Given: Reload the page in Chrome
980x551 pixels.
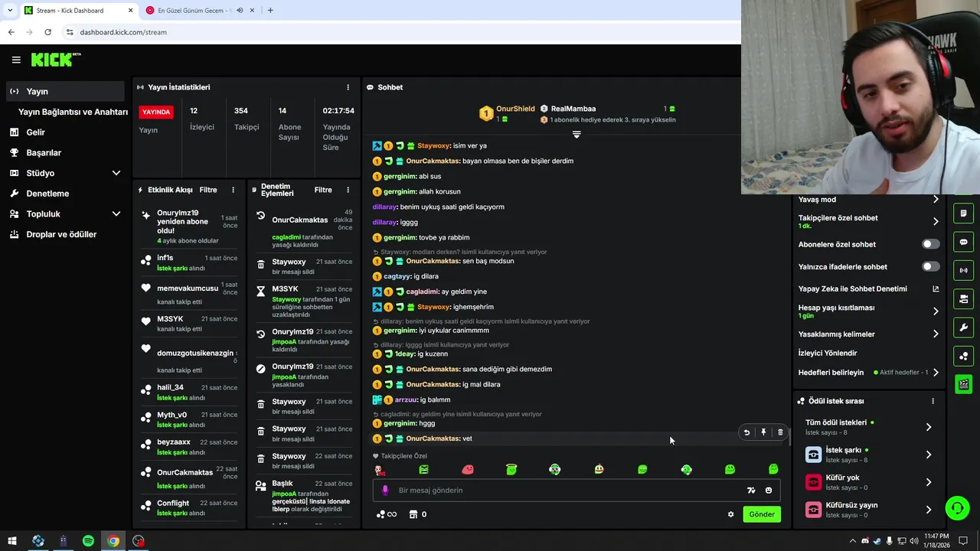Looking at the screenshot, I should pos(47,32).
